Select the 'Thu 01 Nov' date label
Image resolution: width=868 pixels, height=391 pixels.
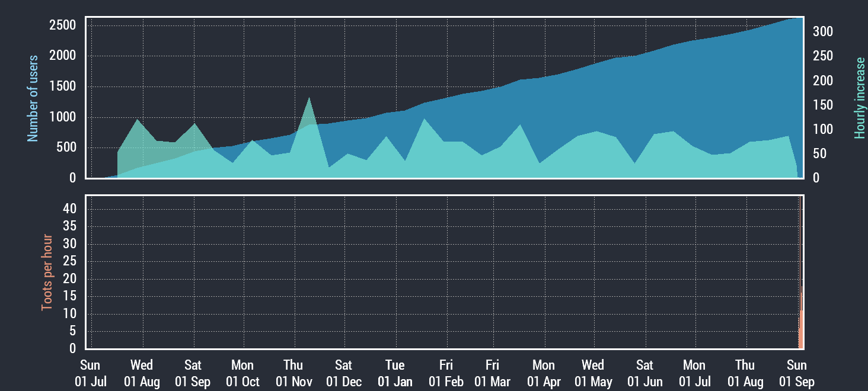[x=293, y=373]
